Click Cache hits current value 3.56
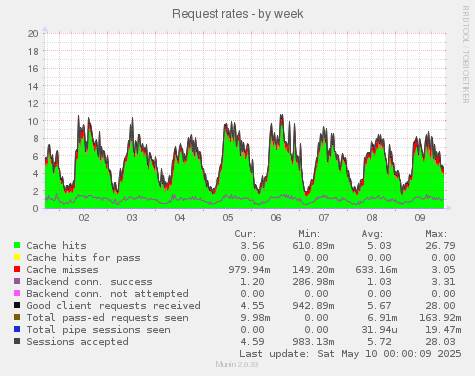Screen dimensions: 475x376 (252, 246)
